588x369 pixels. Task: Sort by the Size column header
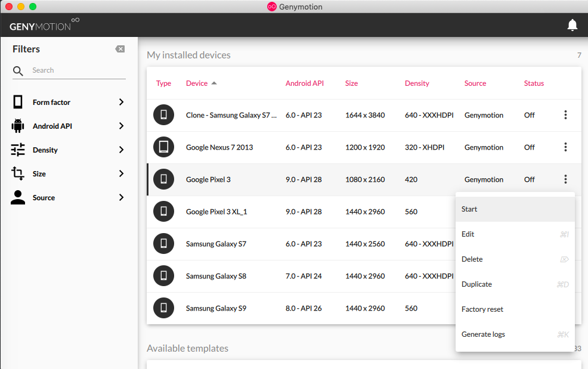351,83
